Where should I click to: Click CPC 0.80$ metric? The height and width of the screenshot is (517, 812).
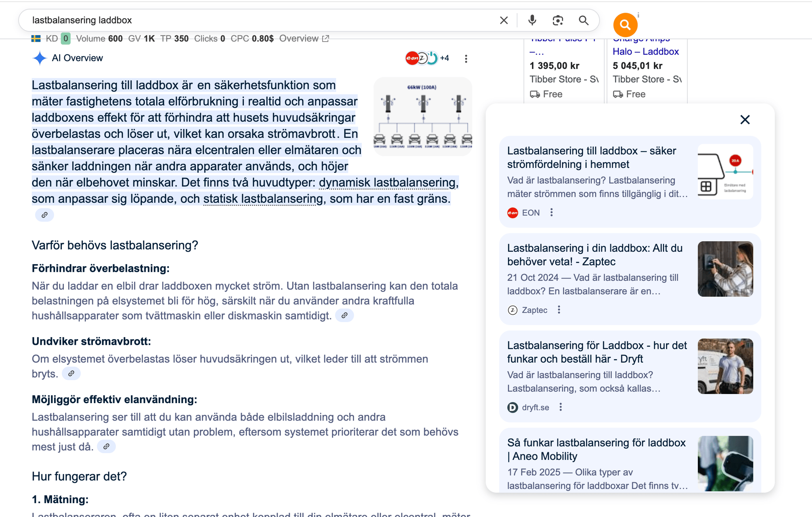252,38
